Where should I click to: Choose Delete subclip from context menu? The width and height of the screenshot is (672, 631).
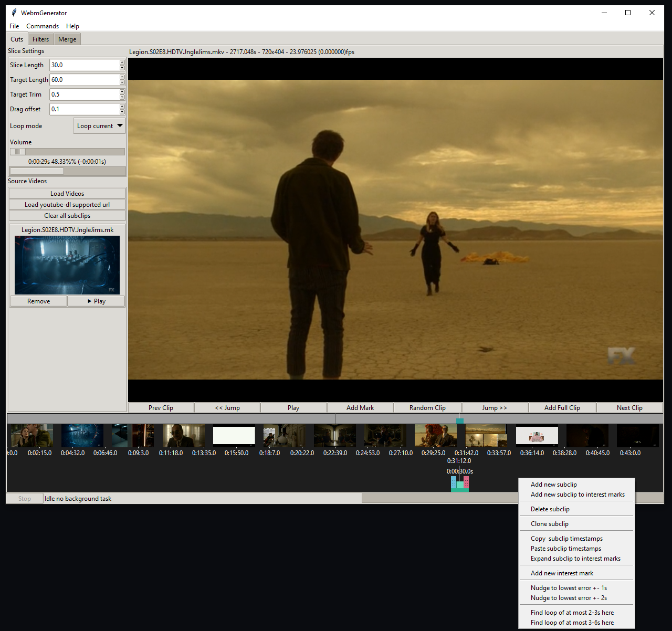tap(576, 509)
